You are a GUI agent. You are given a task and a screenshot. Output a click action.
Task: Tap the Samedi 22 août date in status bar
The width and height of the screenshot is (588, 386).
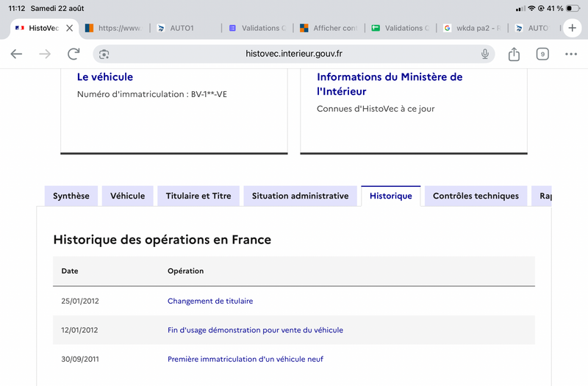tap(57, 8)
